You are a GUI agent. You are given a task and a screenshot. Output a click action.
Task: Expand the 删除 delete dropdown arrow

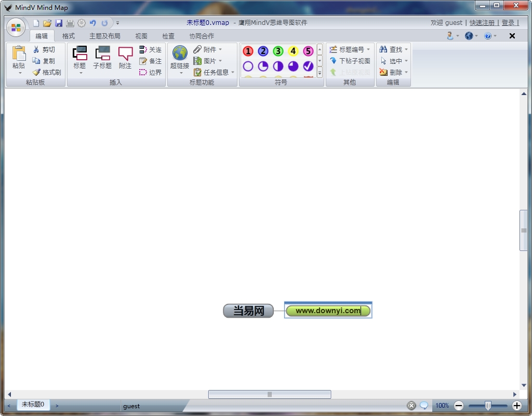[405, 72]
